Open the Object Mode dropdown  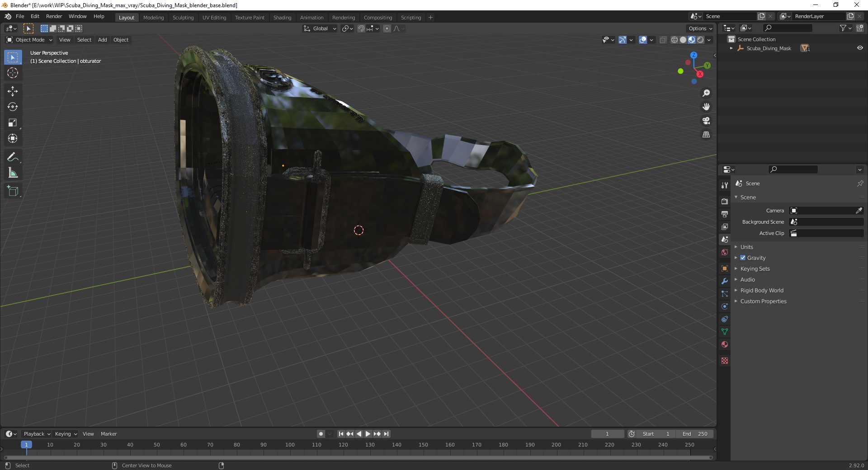(x=29, y=40)
